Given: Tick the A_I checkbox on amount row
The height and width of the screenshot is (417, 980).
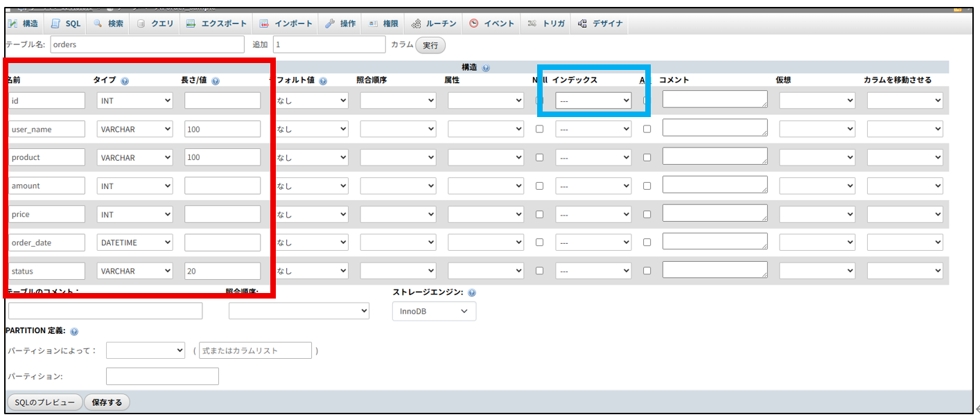Looking at the screenshot, I should coord(647,186).
